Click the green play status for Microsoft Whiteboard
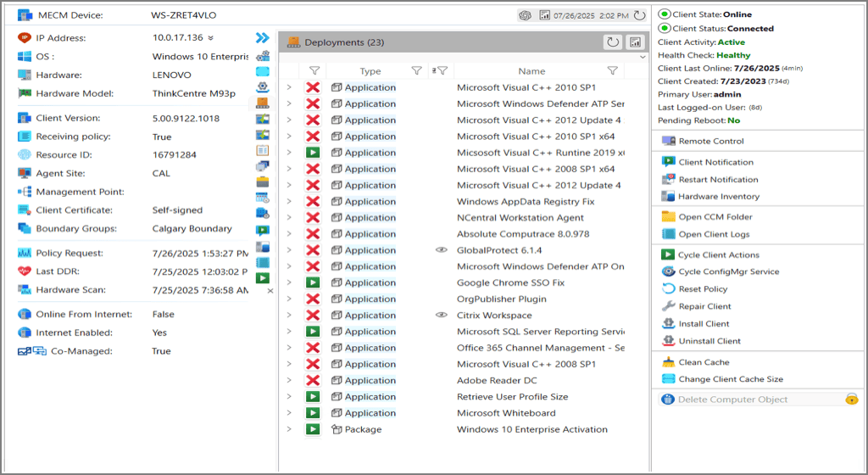Viewport: 868px width, 475px height. tap(313, 413)
